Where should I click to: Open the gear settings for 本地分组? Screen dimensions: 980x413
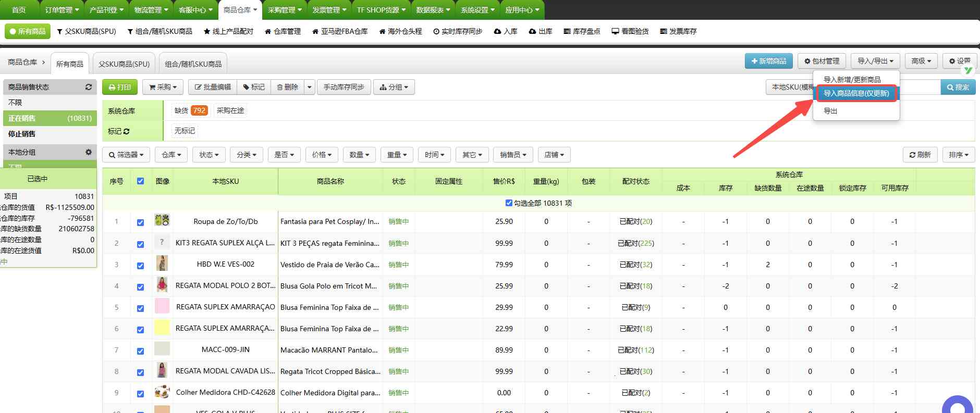89,152
